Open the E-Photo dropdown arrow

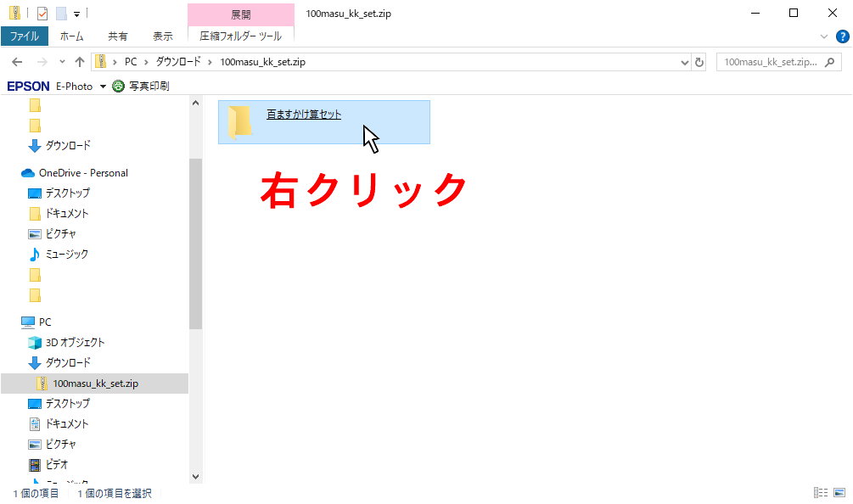103,87
